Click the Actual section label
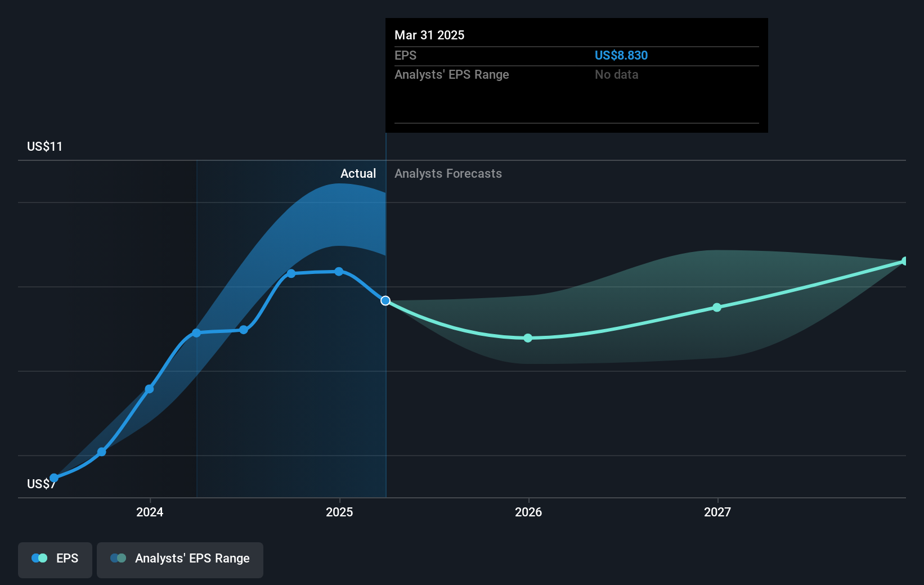This screenshot has width=924, height=585. [358, 173]
